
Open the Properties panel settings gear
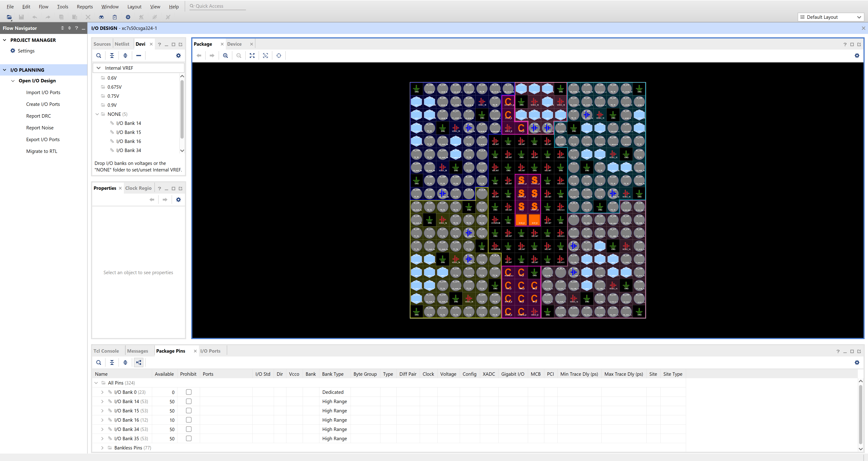(x=178, y=199)
